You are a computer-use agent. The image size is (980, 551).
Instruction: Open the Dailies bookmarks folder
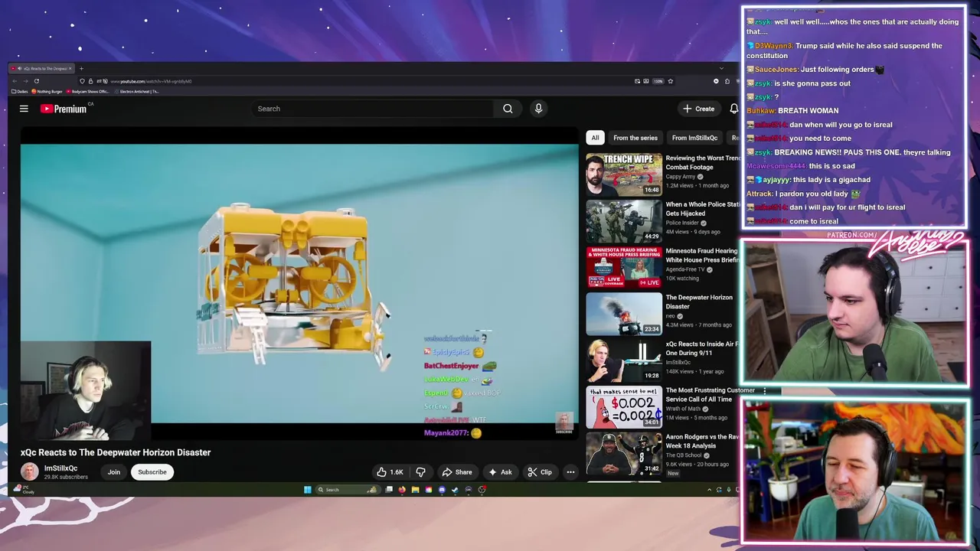pyautogui.click(x=20, y=91)
